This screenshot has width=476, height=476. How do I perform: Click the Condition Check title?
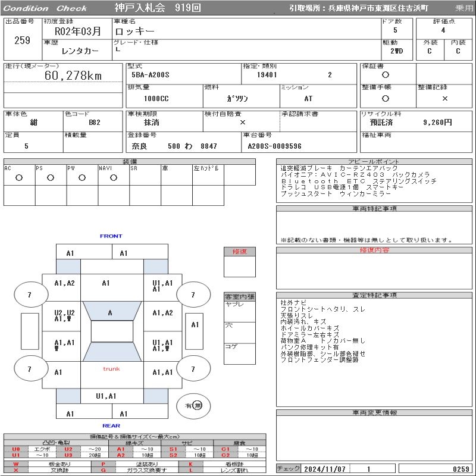(45, 8)
